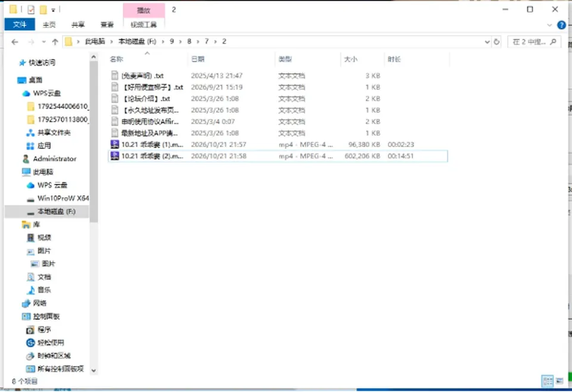The width and height of the screenshot is (572, 392).
Task: Expand the breadcrumb chevron after 本地磁盘 (F:)
Action: tap(163, 42)
